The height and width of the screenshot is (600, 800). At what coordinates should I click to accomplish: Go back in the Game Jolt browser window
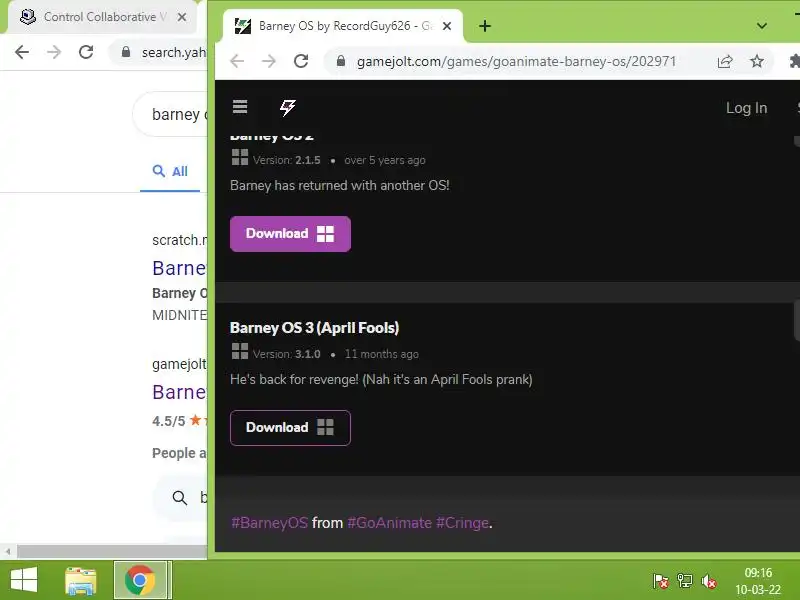pos(237,61)
